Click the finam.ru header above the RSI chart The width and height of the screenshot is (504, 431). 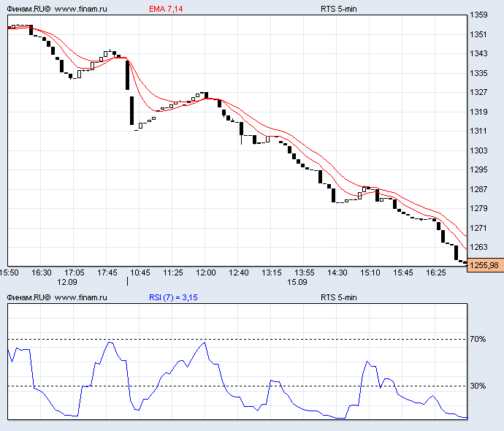pyautogui.click(x=57, y=297)
